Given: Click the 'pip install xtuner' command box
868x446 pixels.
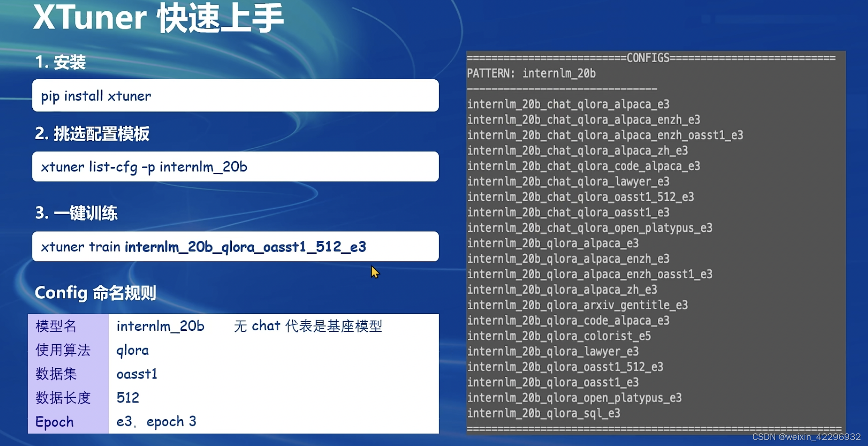Looking at the screenshot, I should point(235,96).
